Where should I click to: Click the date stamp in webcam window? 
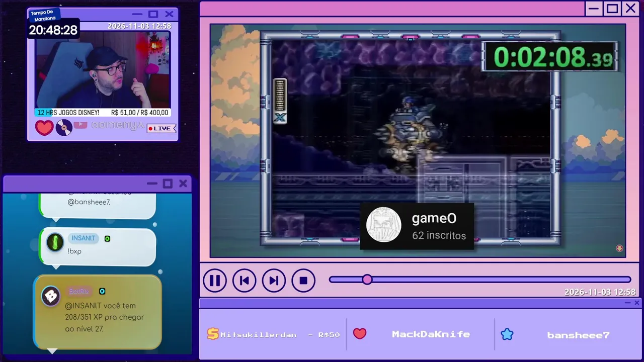click(139, 26)
